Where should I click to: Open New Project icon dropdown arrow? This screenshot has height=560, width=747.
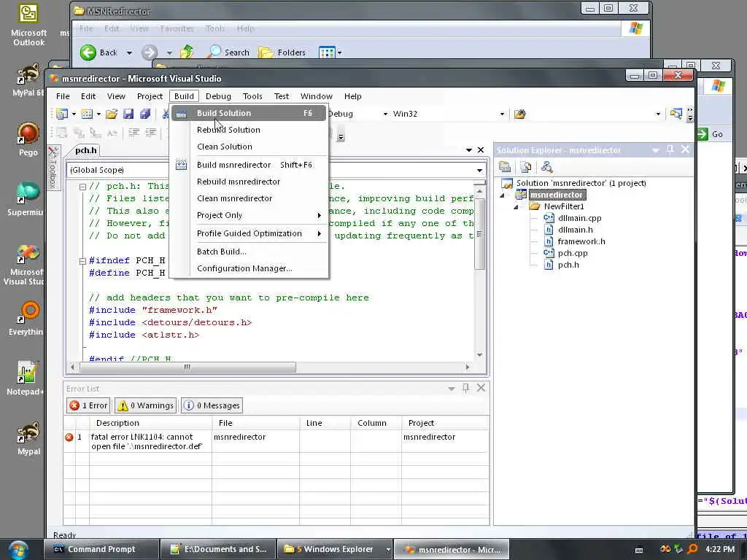74,114
